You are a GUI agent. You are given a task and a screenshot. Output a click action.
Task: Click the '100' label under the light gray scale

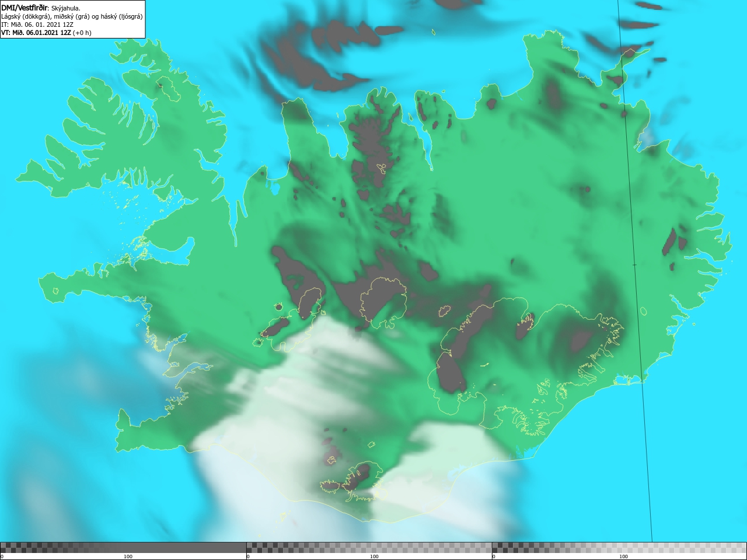(x=623, y=556)
